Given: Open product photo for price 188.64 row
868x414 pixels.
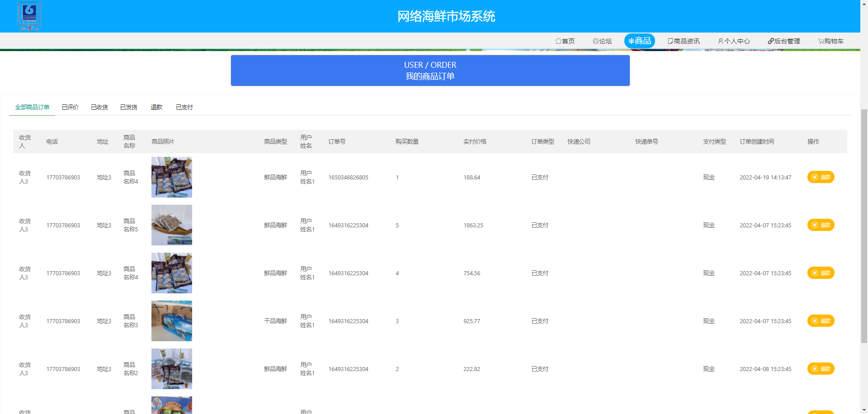Looking at the screenshot, I should 172,177.
